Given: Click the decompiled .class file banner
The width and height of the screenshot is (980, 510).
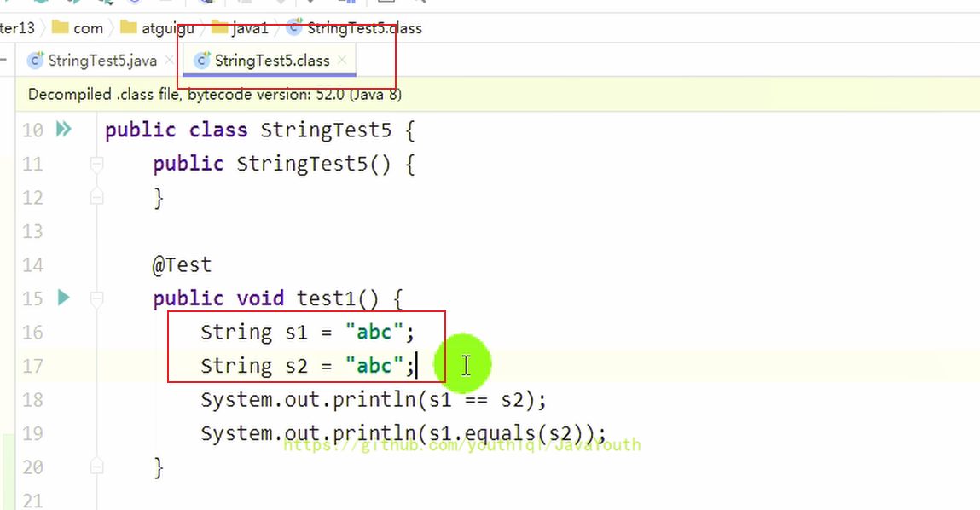Looking at the screenshot, I should pos(498,95).
